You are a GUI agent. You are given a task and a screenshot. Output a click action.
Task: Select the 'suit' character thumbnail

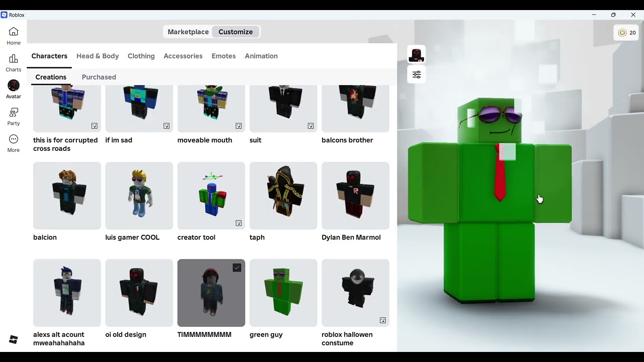[x=283, y=109]
